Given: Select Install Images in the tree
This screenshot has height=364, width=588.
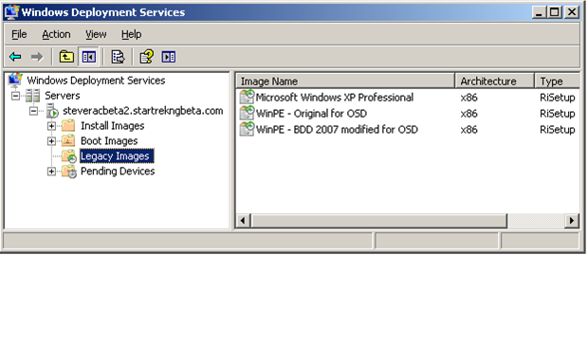Looking at the screenshot, I should point(113,125).
